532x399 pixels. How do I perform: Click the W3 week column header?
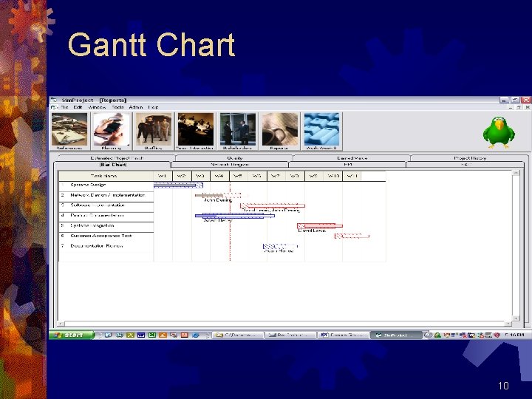click(x=201, y=176)
